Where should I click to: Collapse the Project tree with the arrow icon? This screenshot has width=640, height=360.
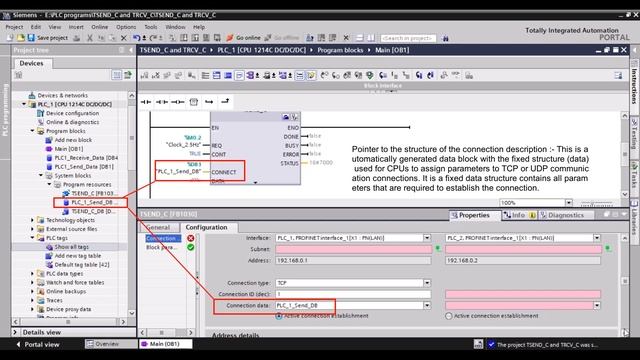[x=131, y=50]
